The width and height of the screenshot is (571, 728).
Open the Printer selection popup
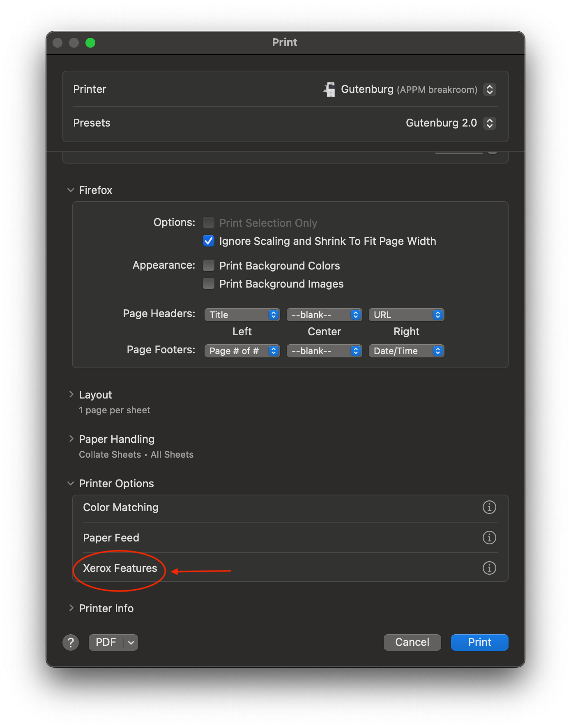point(489,89)
